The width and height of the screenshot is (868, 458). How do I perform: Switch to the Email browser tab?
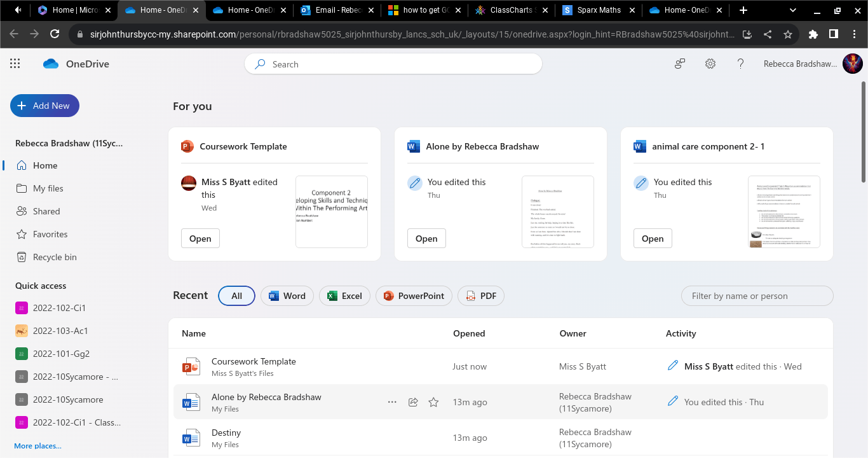(x=337, y=10)
